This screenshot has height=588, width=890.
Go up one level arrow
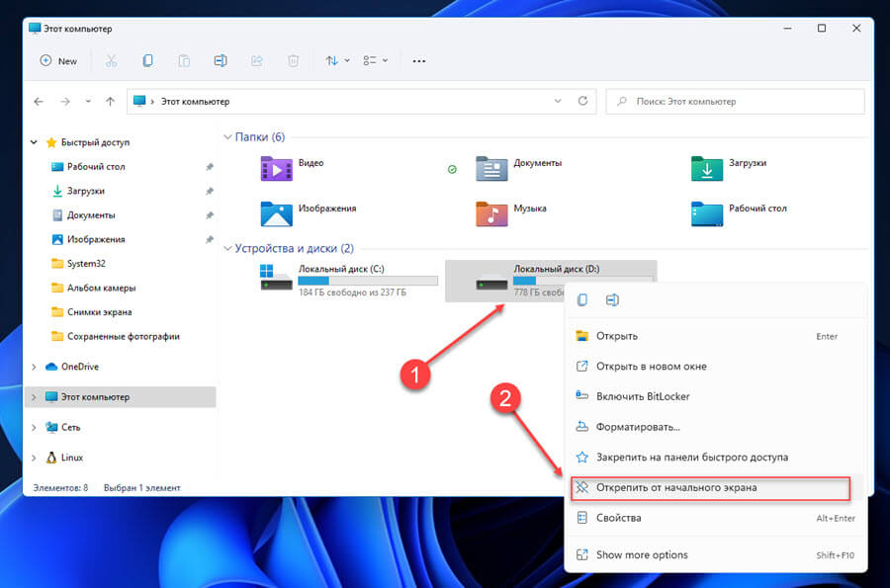point(110,102)
